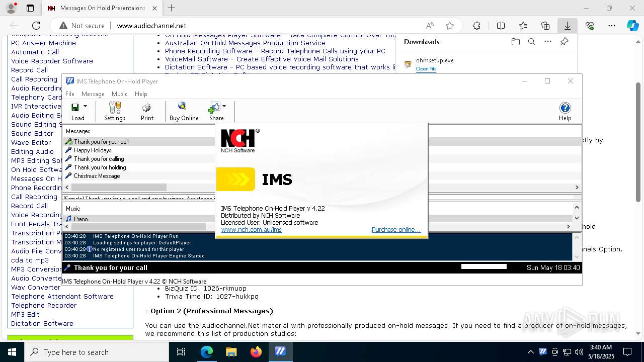Show hidden tray icons chevron

(531, 352)
